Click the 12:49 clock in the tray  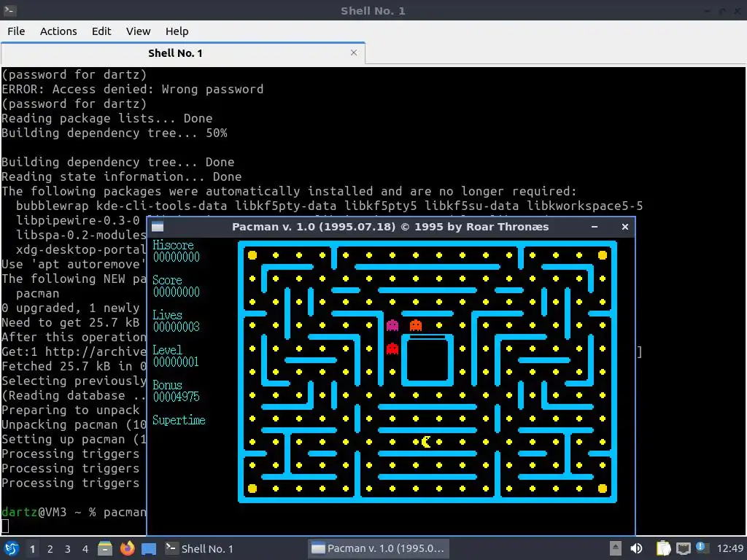[729, 548]
